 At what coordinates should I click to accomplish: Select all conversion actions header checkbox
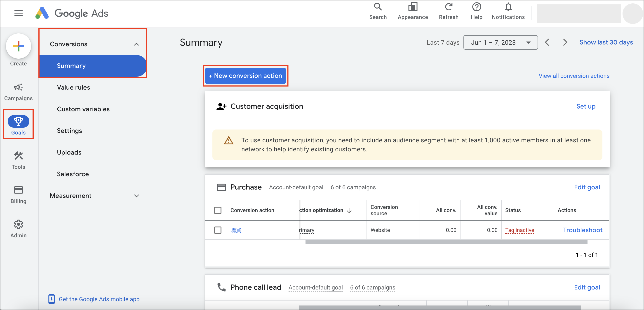click(218, 210)
